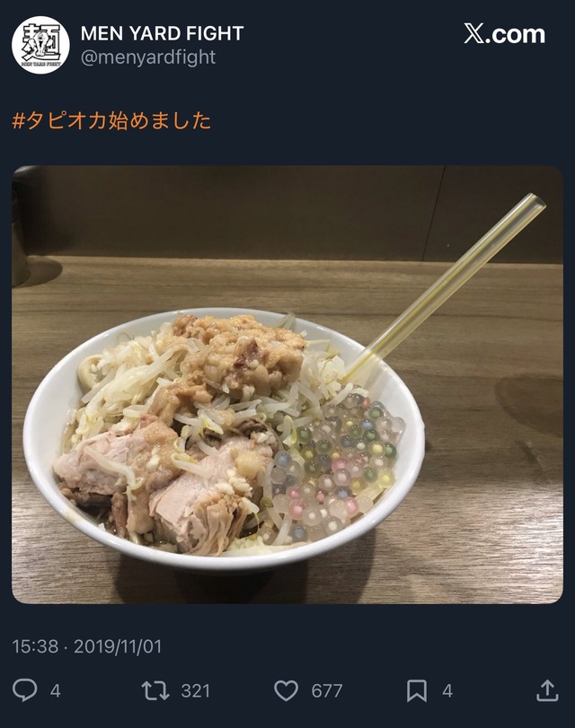
Task: Click the 15:38 post time
Action: tap(35, 646)
